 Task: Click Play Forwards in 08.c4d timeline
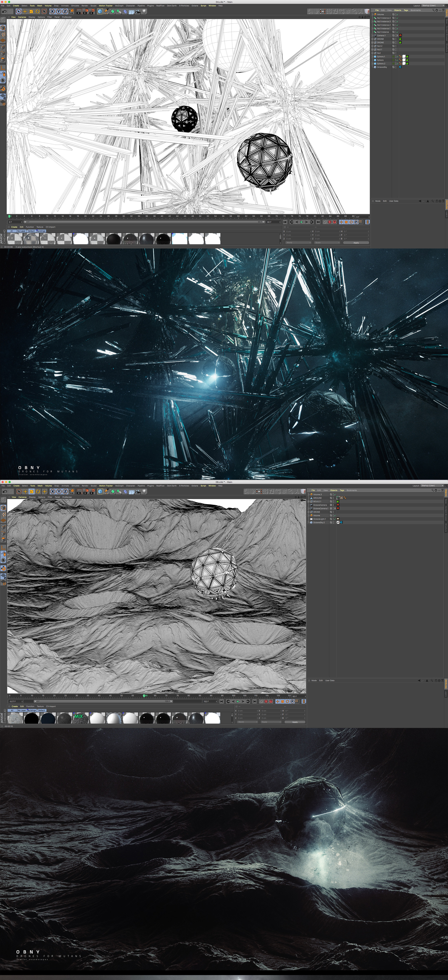(x=238, y=702)
